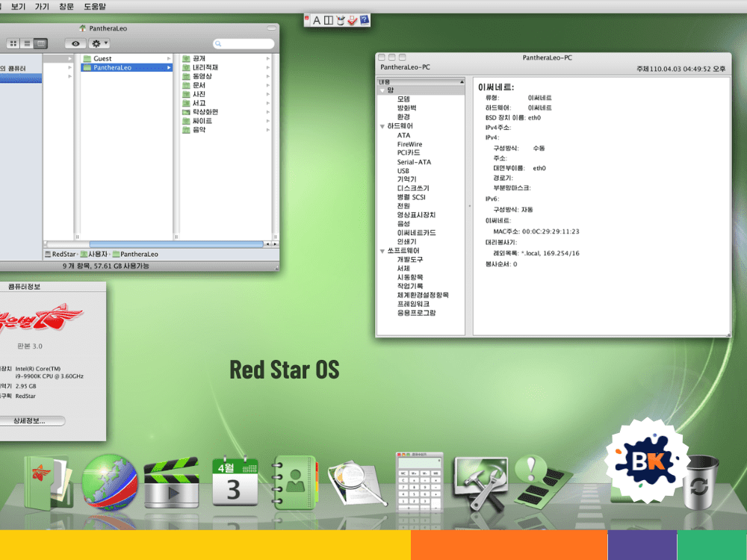Image resolution: width=747 pixels, height=560 pixels.
Task: Select ATA in hardware list
Action: point(403,135)
